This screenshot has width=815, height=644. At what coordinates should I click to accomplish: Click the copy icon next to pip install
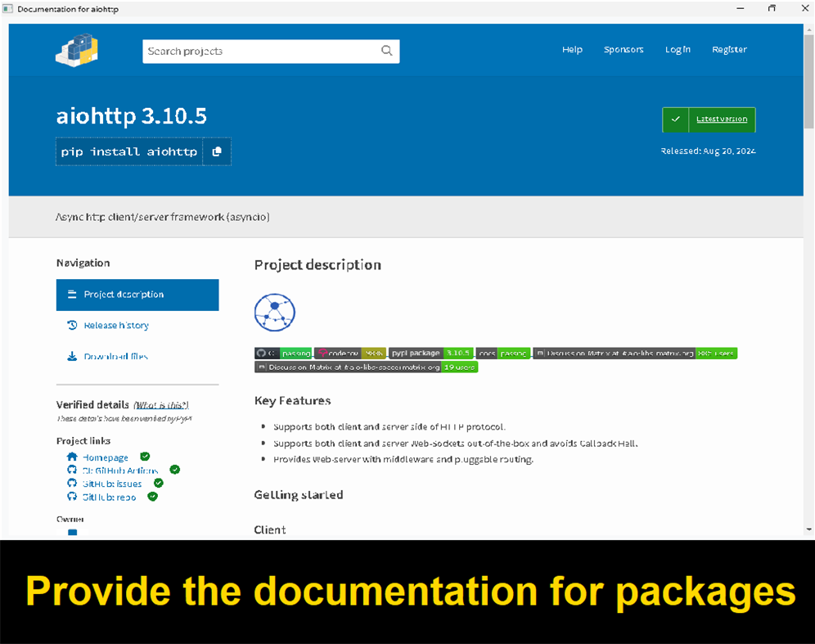pos(215,151)
